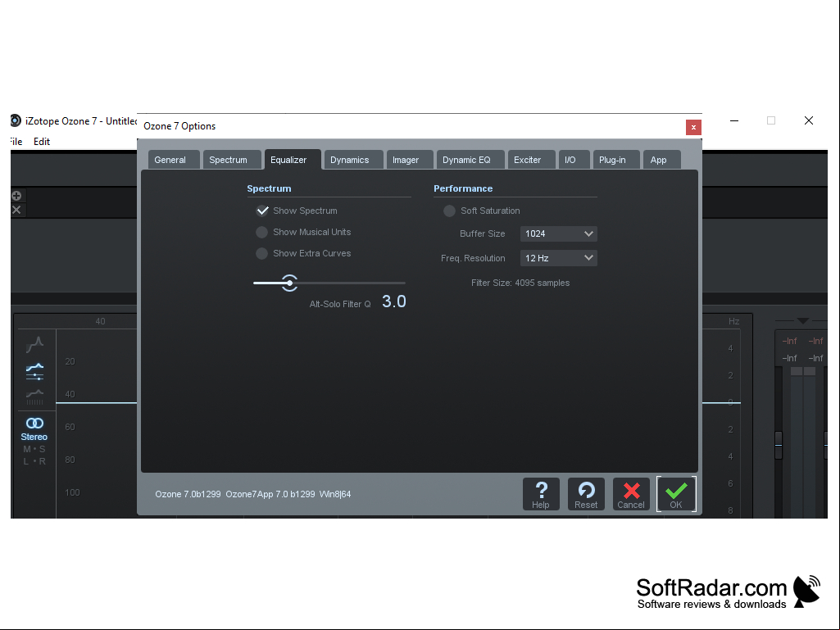Open the Edit menu
This screenshot has height=630, width=840.
pyautogui.click(x=42, y=142)
